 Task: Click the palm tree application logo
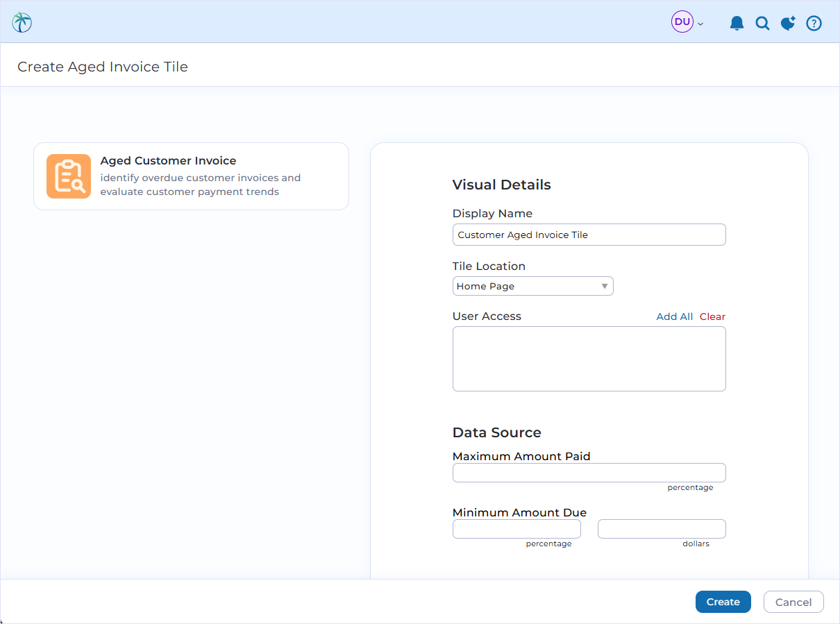click(x=22, y=22)
